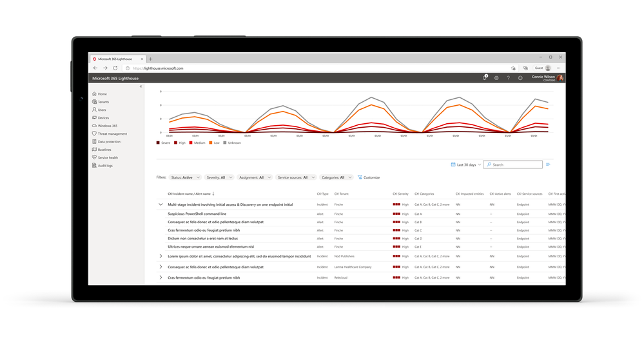Open the Last 30 days date range
The height and width of the screenshot is (349, 644).
(465, 165)
